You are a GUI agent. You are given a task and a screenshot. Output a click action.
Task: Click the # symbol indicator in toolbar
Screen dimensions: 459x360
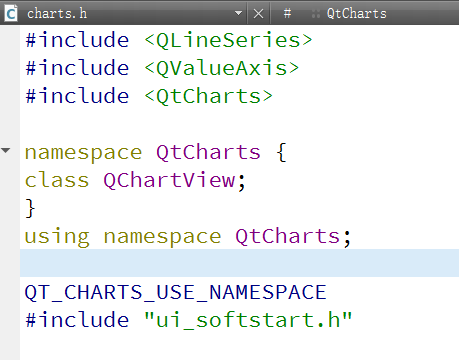point(287,13)
